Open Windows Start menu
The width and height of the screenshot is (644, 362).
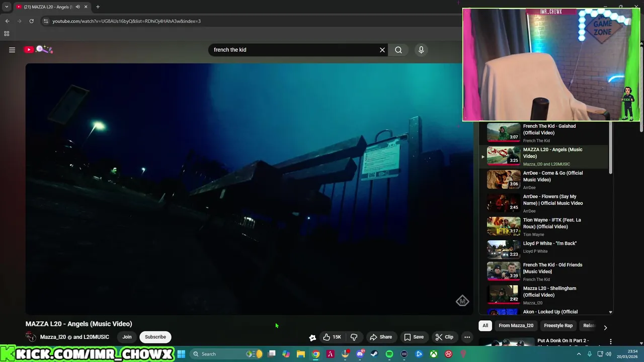[181, 354]
